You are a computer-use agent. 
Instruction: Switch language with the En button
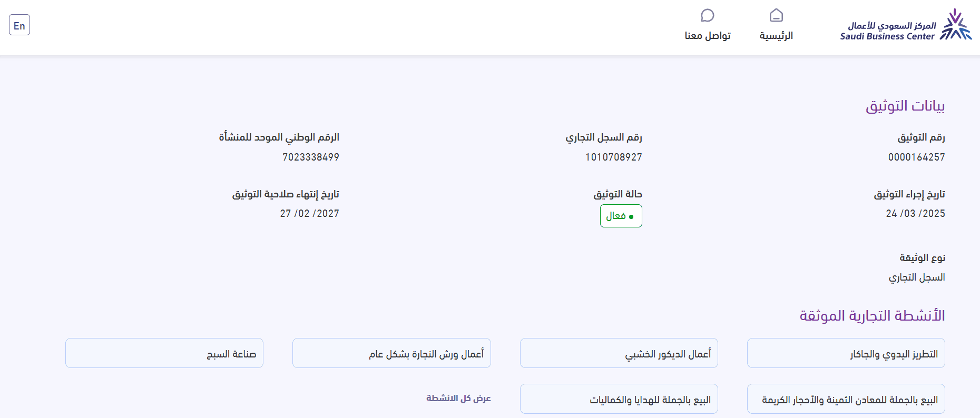(19, 25)
